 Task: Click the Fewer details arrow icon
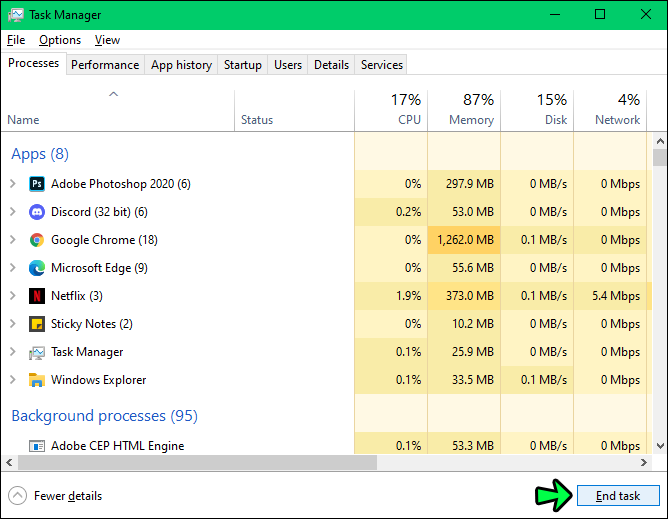click(17, 496)
